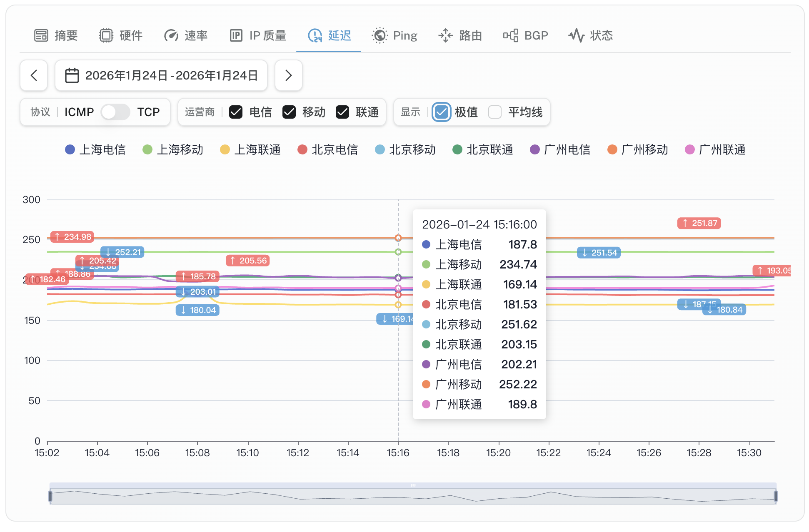Uncheck the 极值 display checkbox
The width and height of the screenshot is (809, 532).
441,112
